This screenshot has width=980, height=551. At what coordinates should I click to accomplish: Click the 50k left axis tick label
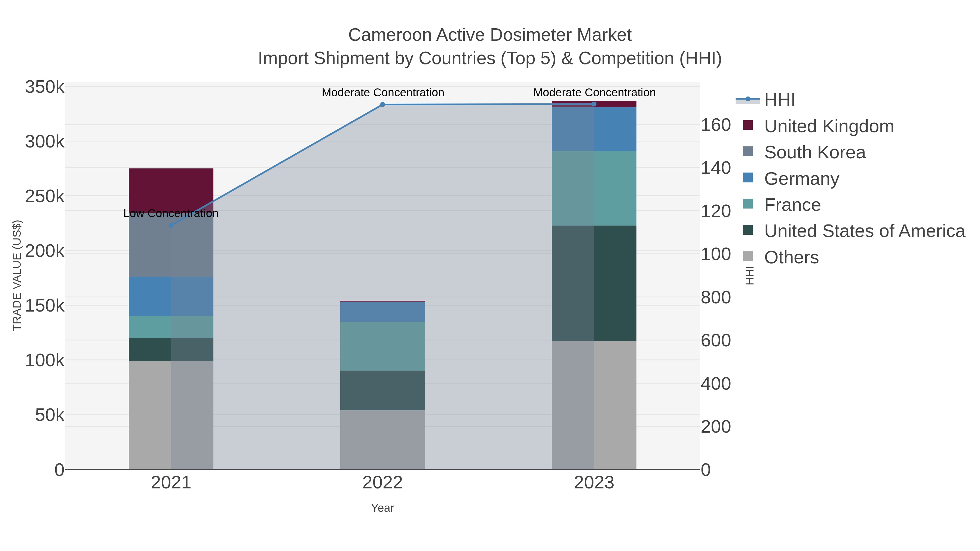pyautogui.click(x=50, y=415)
